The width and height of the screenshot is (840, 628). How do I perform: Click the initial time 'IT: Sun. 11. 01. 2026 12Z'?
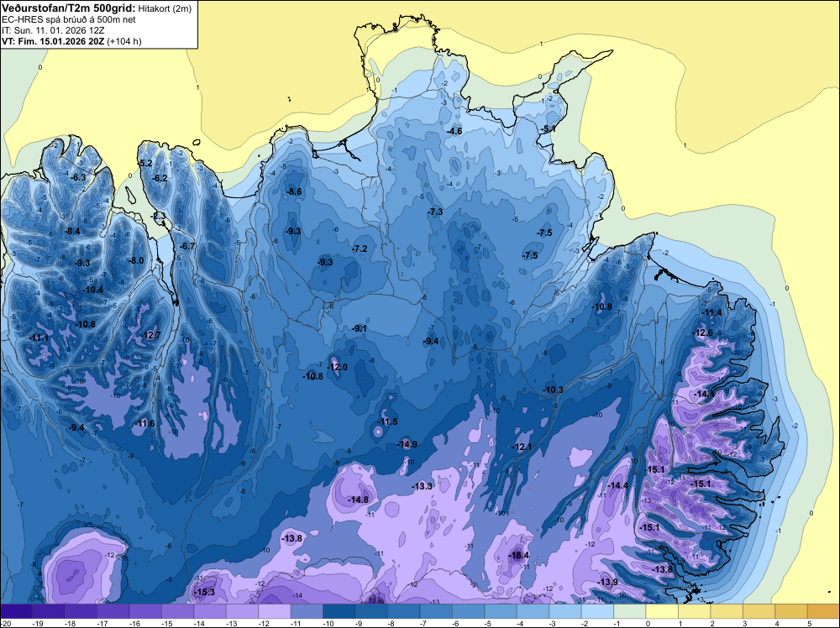[53, 30]
